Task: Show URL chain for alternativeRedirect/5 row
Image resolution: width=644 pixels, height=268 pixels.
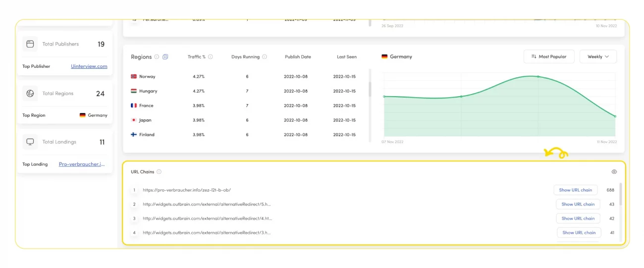Action: [578, 204]
